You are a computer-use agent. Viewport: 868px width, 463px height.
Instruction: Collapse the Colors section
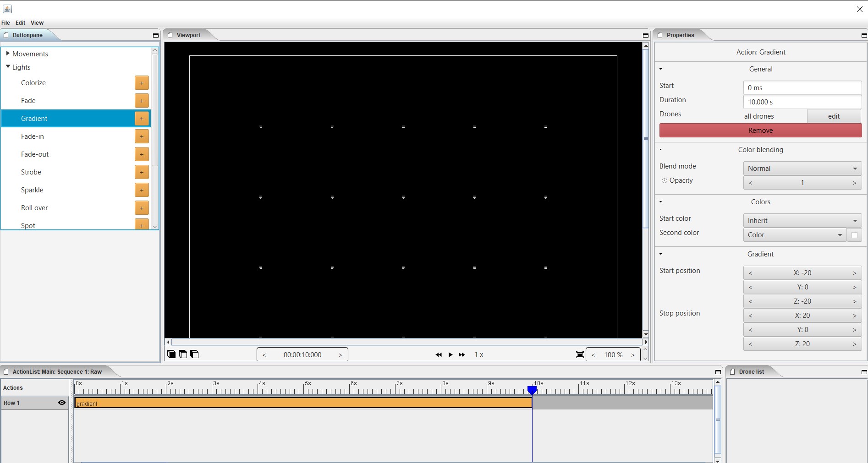pos(660,202)
